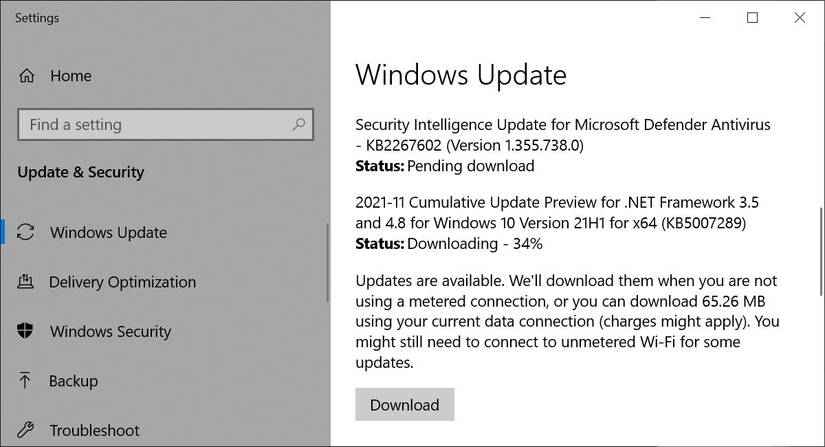Click the Windows Security shield icon
Screen dimensions: 825x447
(x=27, y=331)
